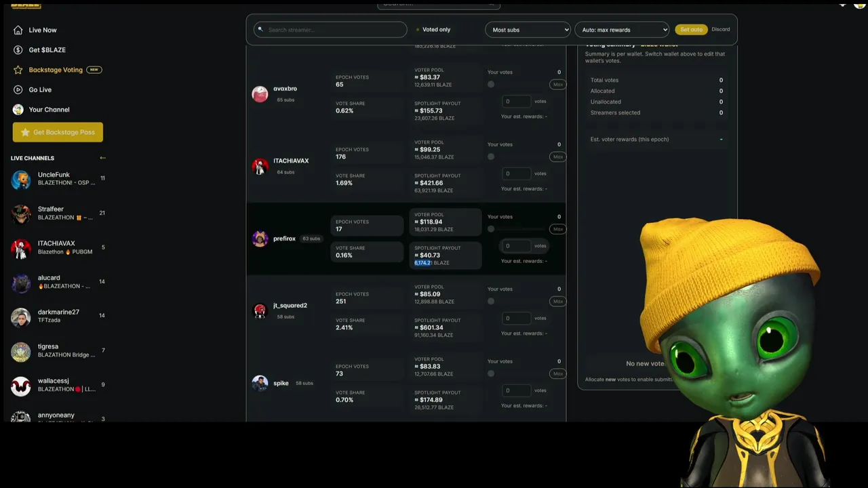Click the Est. voter rewards (this epoch) text
The height and width of the screenshot is (488, 868).
pos(629,140)
